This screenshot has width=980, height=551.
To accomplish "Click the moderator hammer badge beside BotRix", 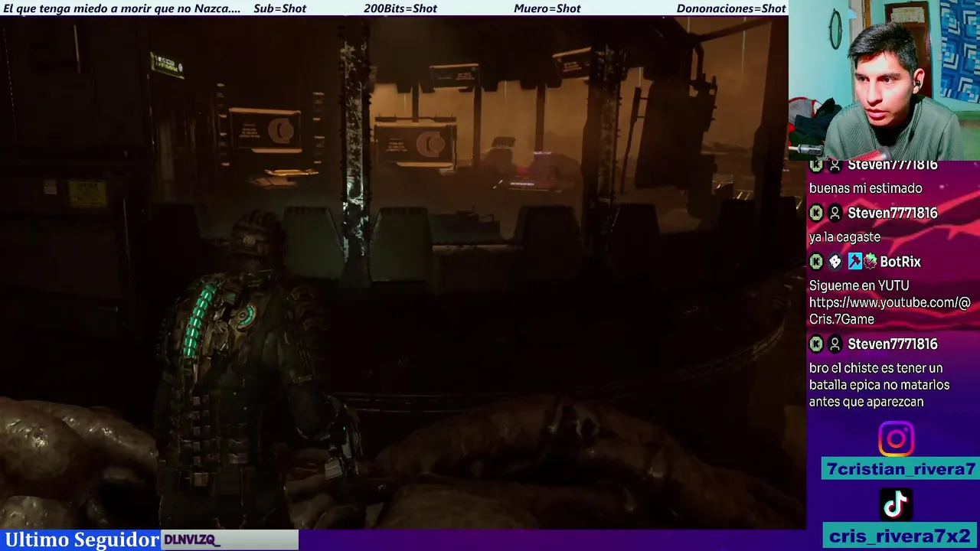I will click(854, 262).
